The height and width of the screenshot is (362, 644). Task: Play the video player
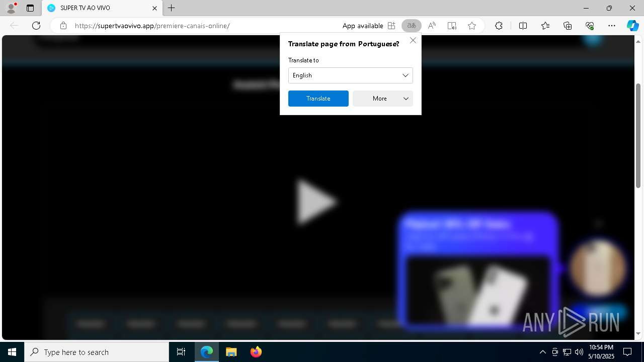tap(316, 202)
